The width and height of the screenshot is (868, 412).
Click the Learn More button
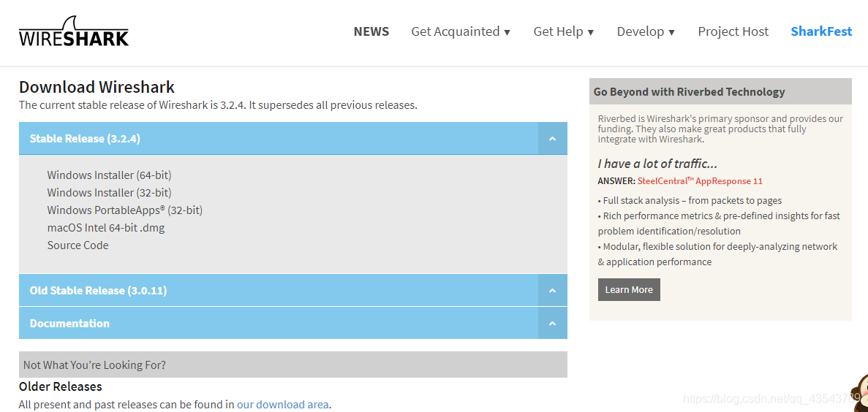629,290
